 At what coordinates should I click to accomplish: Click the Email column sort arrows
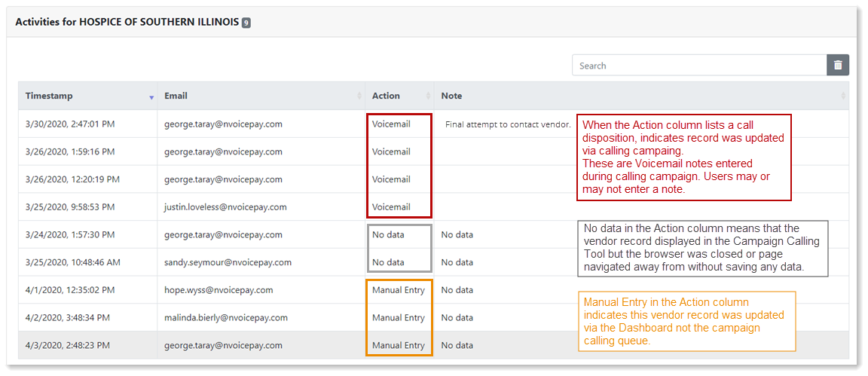coord(360,96)
